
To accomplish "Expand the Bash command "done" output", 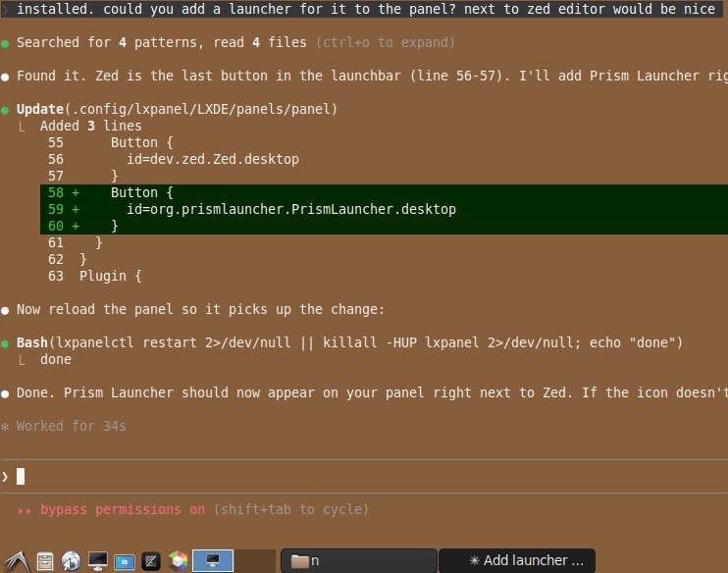I will click(x=55, y=359).
